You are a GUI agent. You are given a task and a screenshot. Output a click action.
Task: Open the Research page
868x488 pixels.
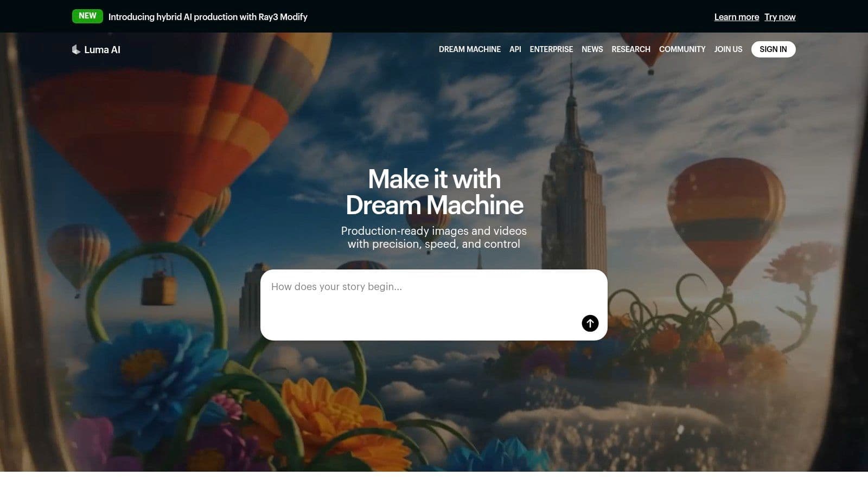pyautogui.click(x=630, y=49)
